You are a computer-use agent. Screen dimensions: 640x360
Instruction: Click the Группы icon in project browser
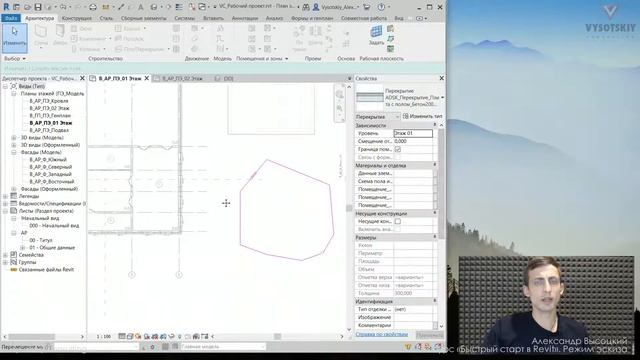pos(13,262)
